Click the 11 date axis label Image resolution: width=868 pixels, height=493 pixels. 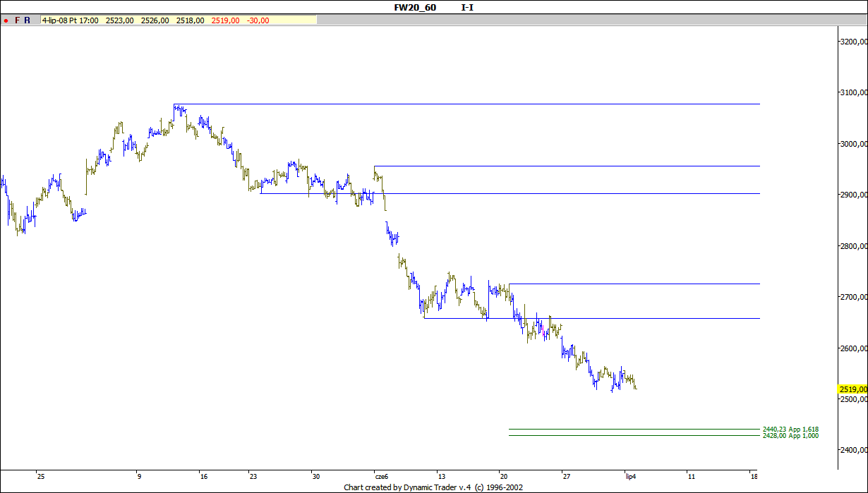click(690, 476)
